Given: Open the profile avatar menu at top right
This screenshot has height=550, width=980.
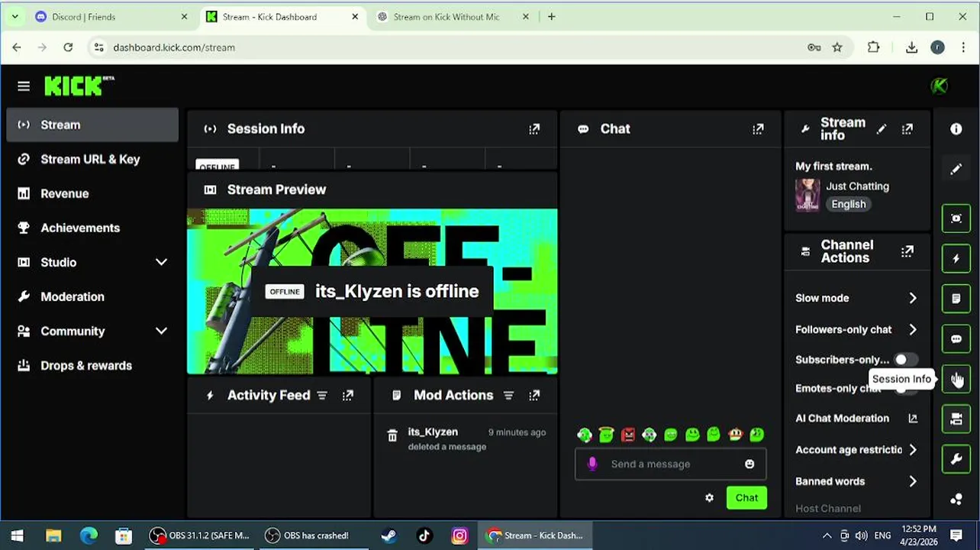Looking at the screenshot, I should coord(939,86).
